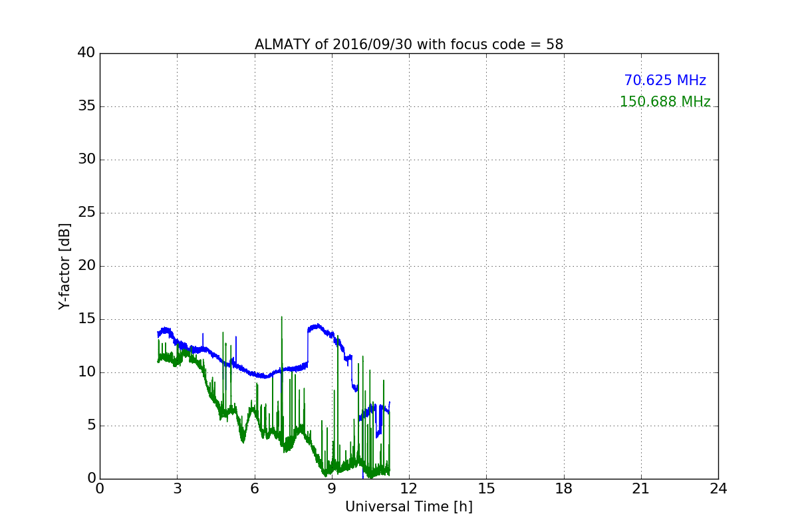
Task: Click the x-axis tick label '6'
Action: (254, 489)
